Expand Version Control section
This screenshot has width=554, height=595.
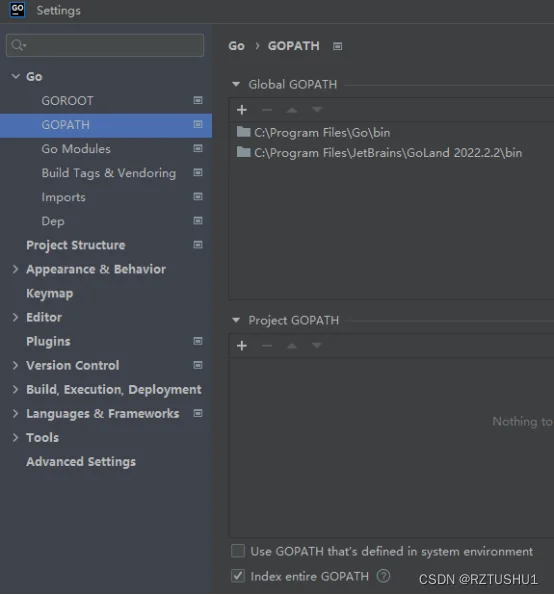[16, 365]
